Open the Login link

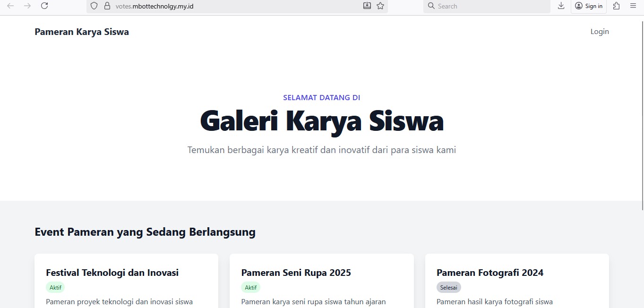[599, 31]
